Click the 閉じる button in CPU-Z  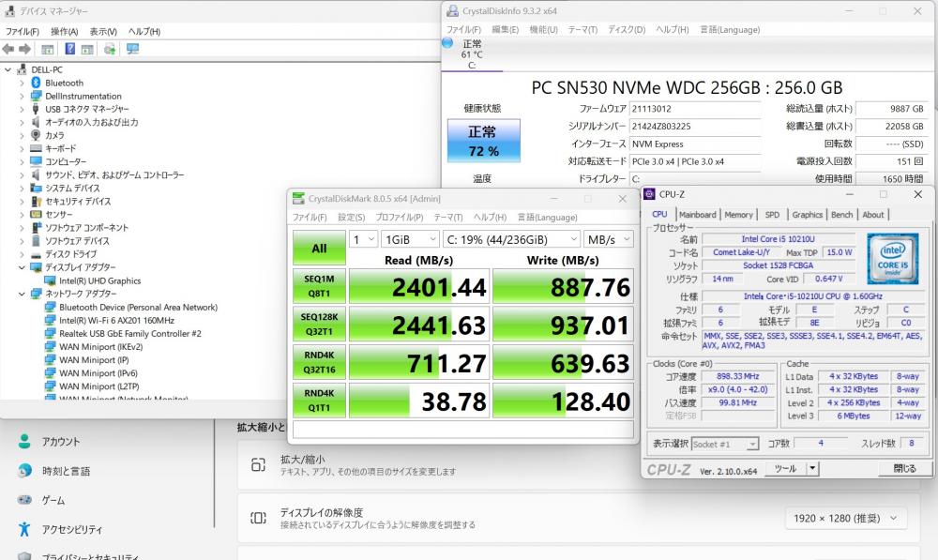pyautogui.click(x=904, y=468)
